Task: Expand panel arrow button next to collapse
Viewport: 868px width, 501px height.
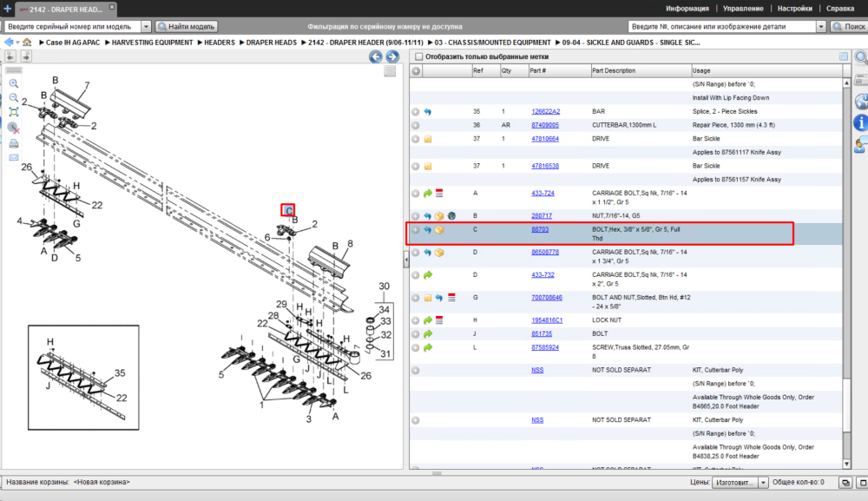Action: (25, 56)
